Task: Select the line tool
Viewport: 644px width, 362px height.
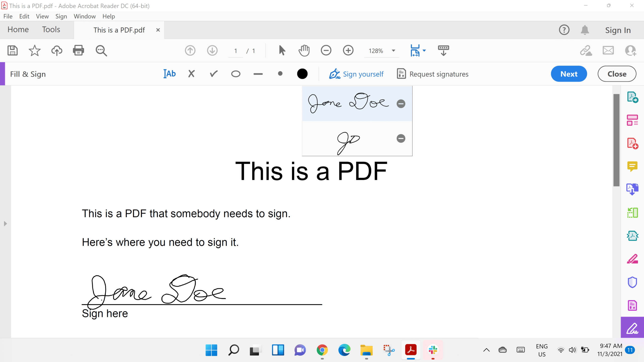Action: (258, 74)
